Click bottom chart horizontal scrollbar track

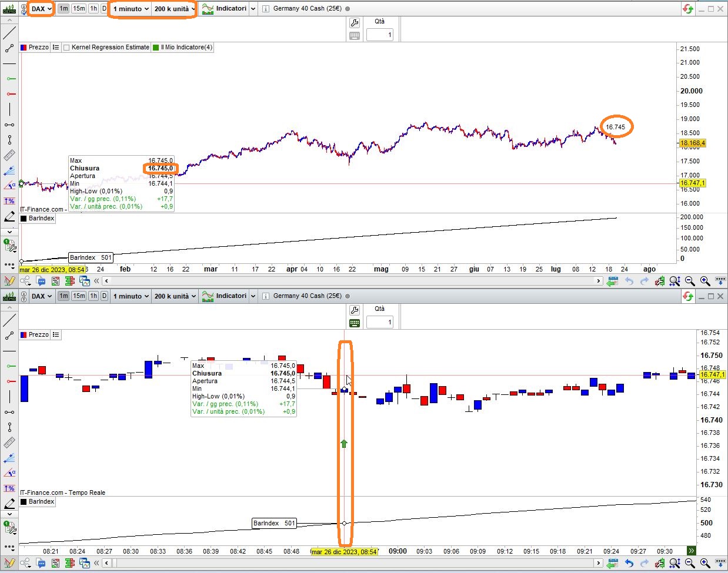pos(353,563)
